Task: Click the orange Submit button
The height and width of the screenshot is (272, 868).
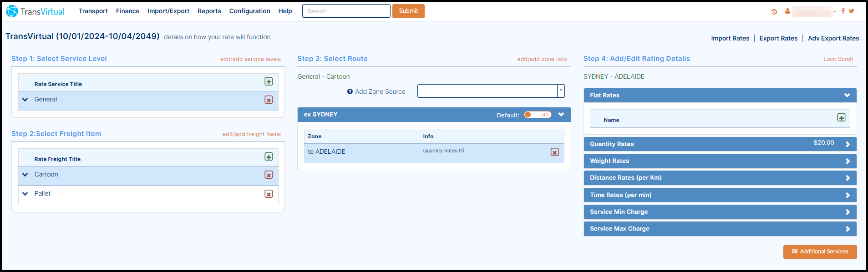Action: coord(408,11)
